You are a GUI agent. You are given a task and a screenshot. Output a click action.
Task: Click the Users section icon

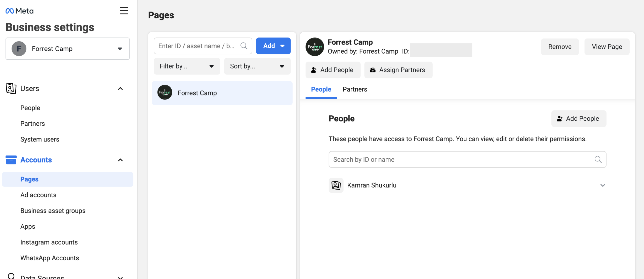coord(11,88)
